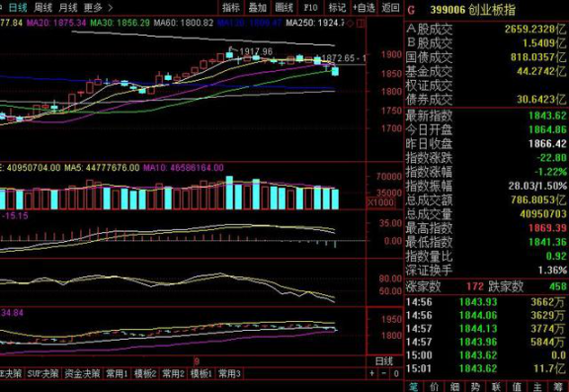
Task: Select the 常用1 template tab
Action: click(x=117, y=373)
